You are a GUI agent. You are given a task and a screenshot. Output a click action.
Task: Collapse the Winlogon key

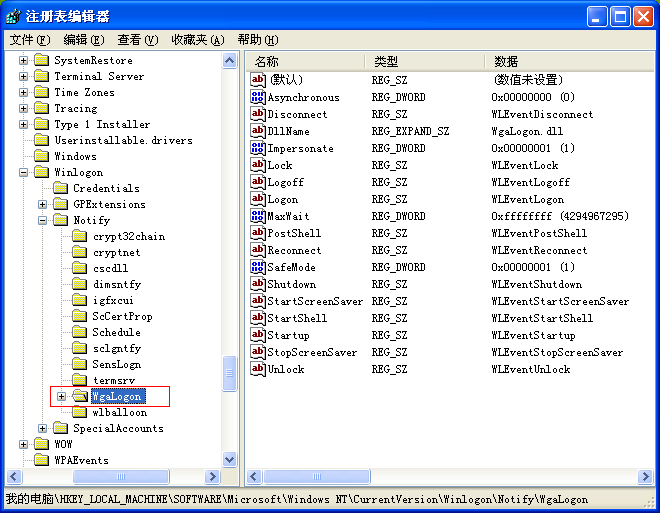pos(24,172)
